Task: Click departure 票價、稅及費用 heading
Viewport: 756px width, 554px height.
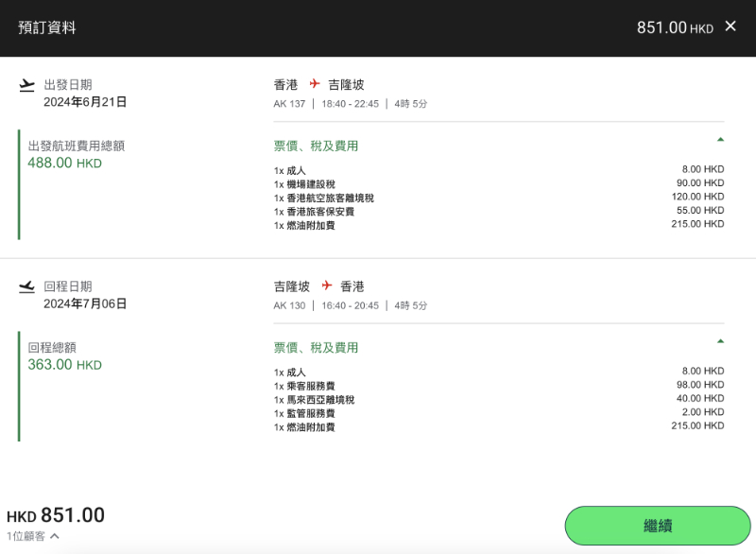Action: pos(316,147)
